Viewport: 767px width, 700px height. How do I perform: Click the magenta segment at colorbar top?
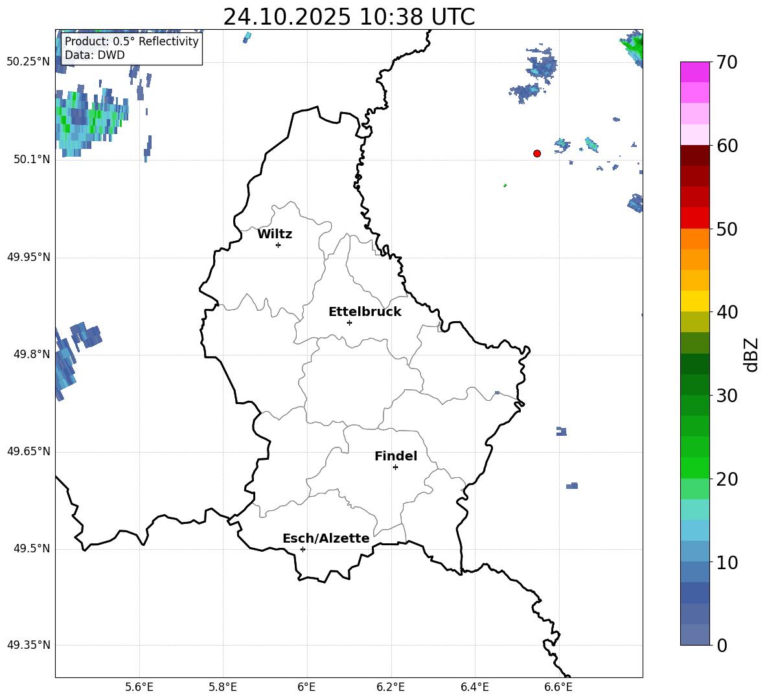(695, 72)
